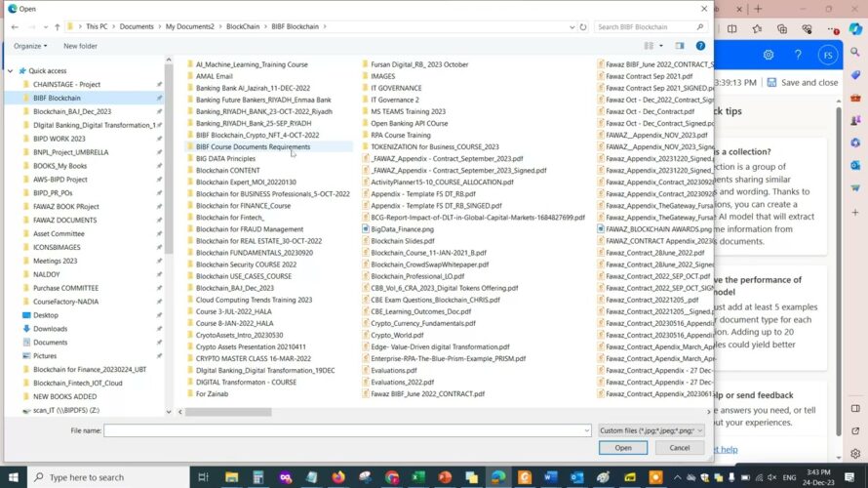Viewport: 868px width, 488px height.
Task: Select the IMAGES folder
Action: (382, 76)
